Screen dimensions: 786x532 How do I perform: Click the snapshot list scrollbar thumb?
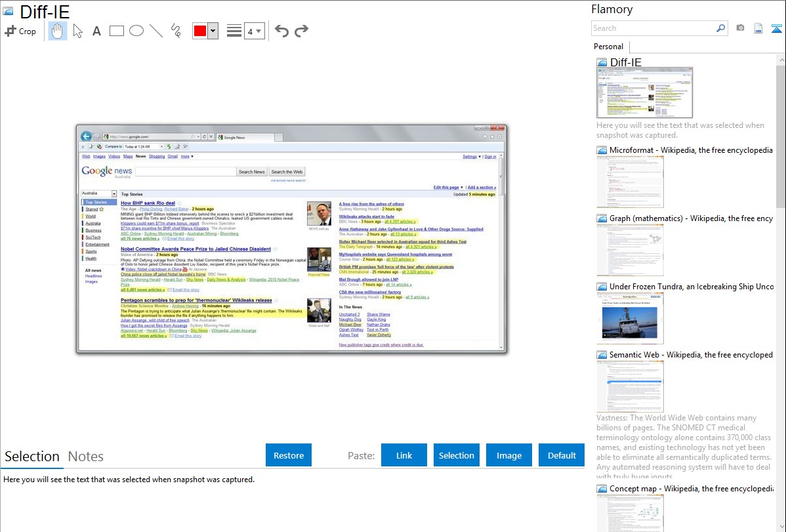coord(781,136)
